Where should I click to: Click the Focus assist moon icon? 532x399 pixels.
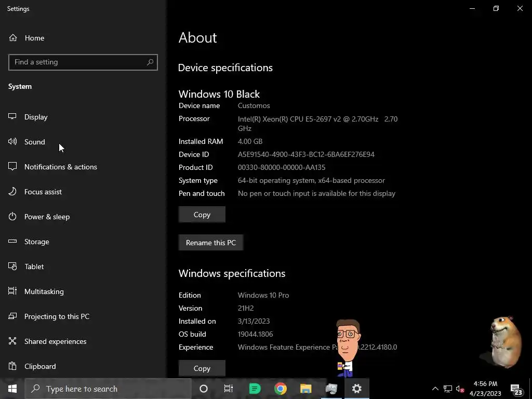[12, 191]
